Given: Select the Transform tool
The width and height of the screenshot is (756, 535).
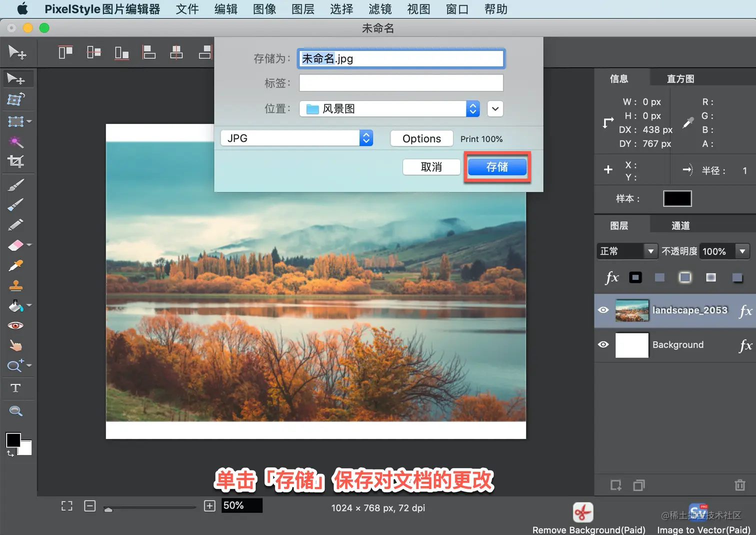Looking at the screenshot, I should point(15,99).
